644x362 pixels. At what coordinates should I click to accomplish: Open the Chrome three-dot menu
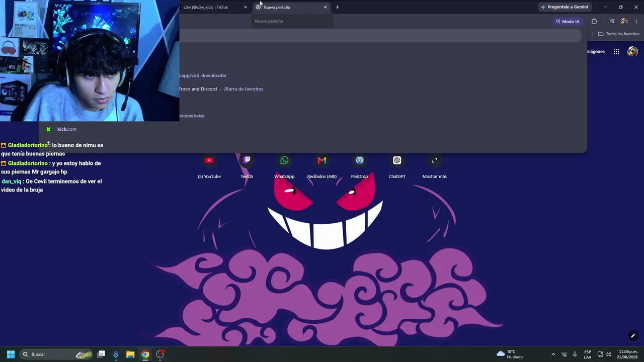(x=636, y=21)
